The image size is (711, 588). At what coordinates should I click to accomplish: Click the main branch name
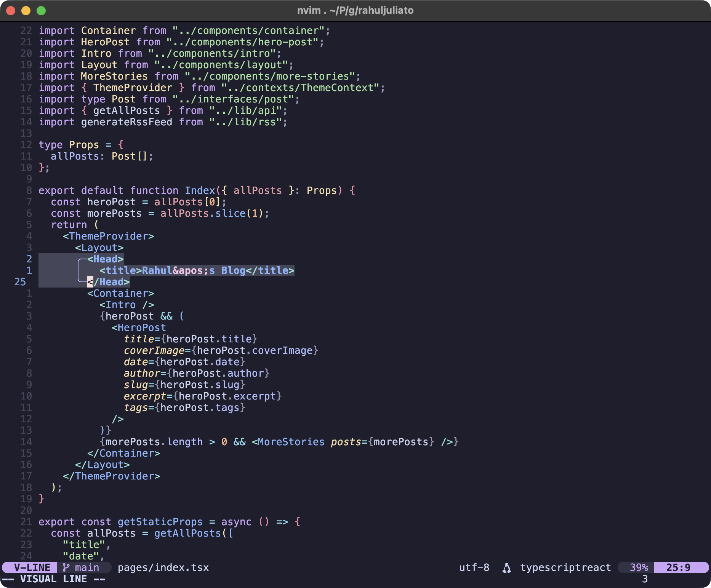pyautogui.click(x=87, y=567)
